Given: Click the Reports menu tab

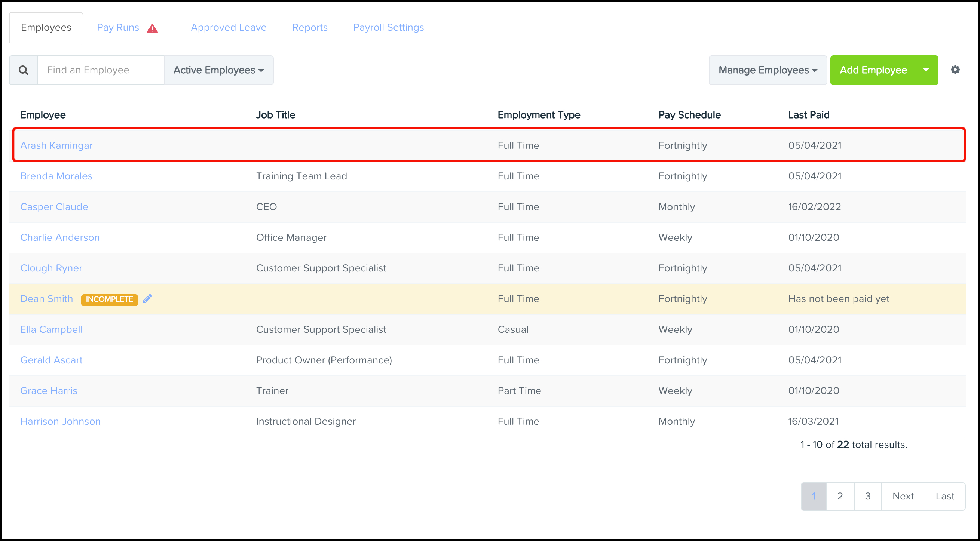Looking at the screenshot, I should pos(309,27).
